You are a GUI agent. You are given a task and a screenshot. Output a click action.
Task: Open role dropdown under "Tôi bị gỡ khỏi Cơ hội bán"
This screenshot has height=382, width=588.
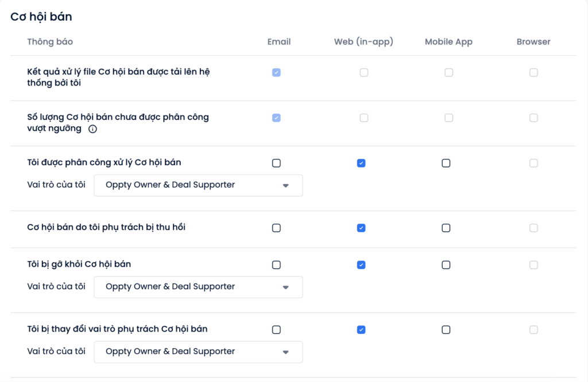(x=198, y=287)
